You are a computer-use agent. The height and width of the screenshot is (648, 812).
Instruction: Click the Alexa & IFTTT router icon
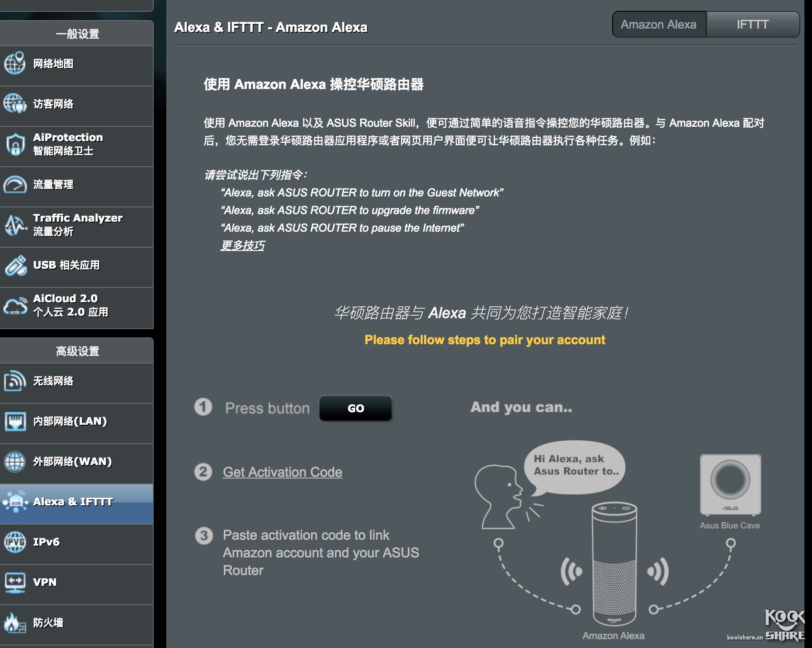coord(15,502)
